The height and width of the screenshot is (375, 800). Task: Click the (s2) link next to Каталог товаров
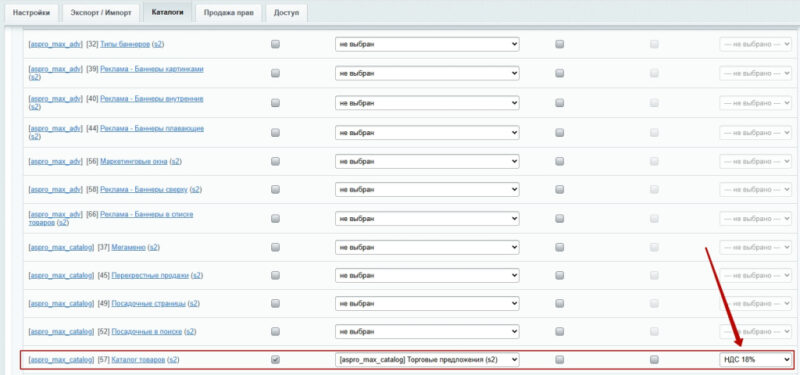click(173, 360)
